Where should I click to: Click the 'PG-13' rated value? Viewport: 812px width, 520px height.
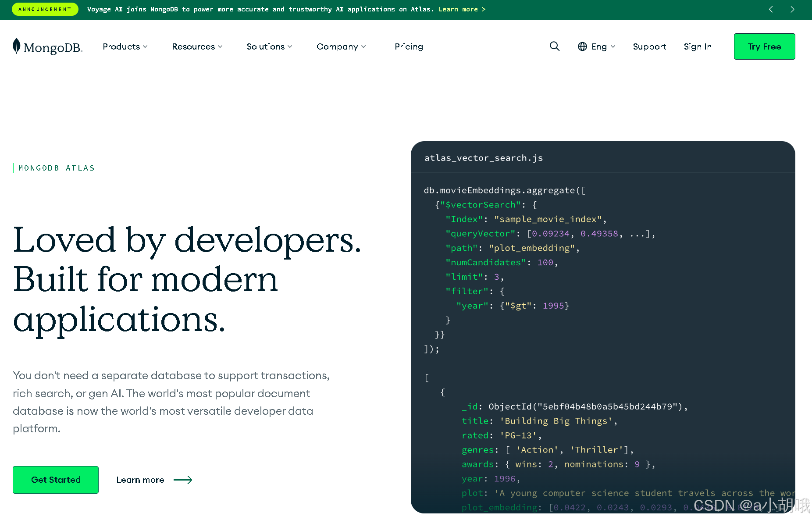[518, 436]
